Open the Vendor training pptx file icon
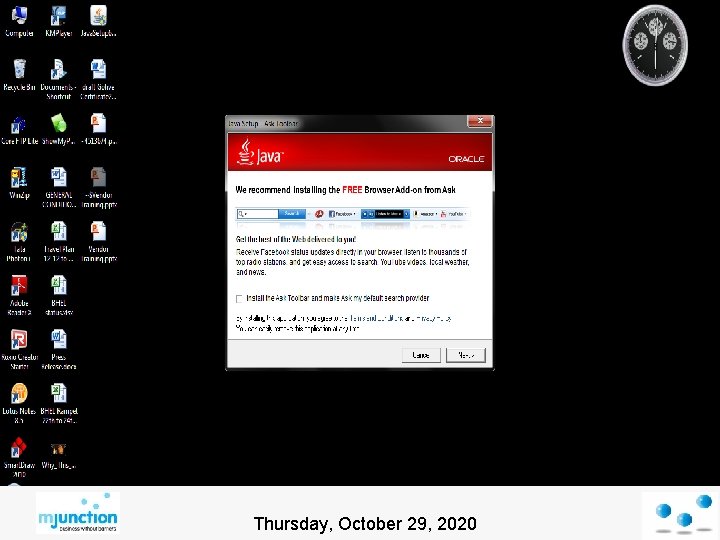 [x=98, y=242]
